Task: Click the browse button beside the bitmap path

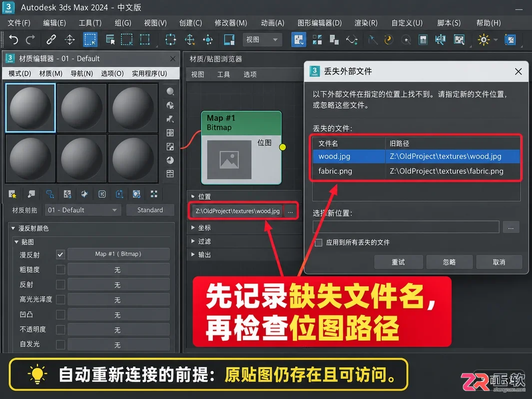Action: point(290,211)
